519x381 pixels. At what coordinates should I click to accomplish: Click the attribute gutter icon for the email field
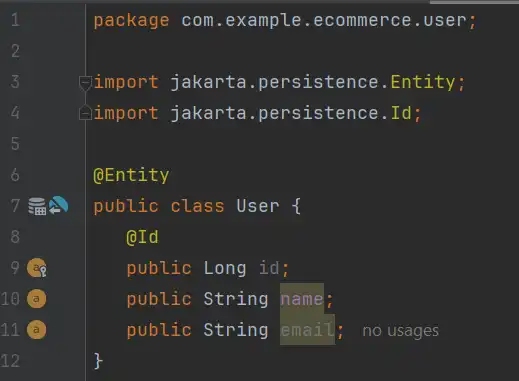click(36, 330)
